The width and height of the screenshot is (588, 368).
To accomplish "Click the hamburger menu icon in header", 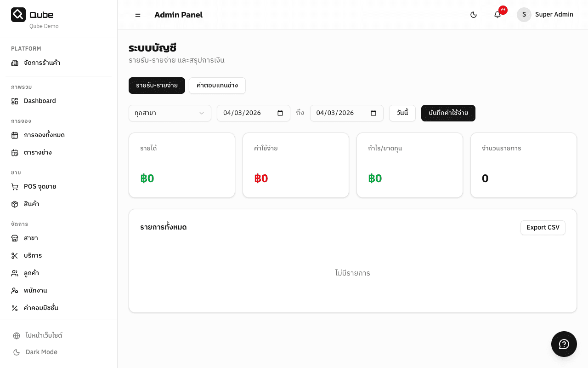I will tap(138, 15).
